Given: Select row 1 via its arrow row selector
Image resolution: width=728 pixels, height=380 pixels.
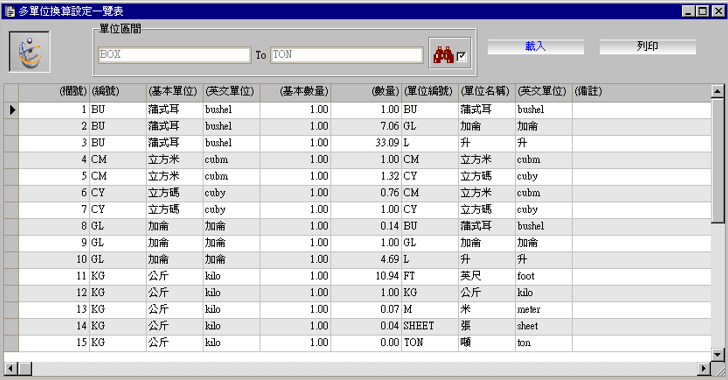Looking at the screenshot, I should click(11, 110).
